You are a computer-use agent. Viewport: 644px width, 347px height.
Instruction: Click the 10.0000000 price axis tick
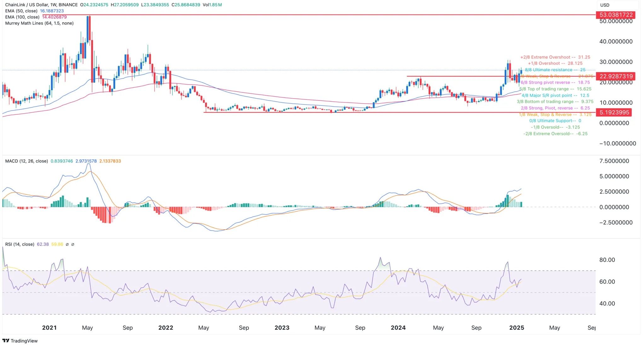[616, 103]
